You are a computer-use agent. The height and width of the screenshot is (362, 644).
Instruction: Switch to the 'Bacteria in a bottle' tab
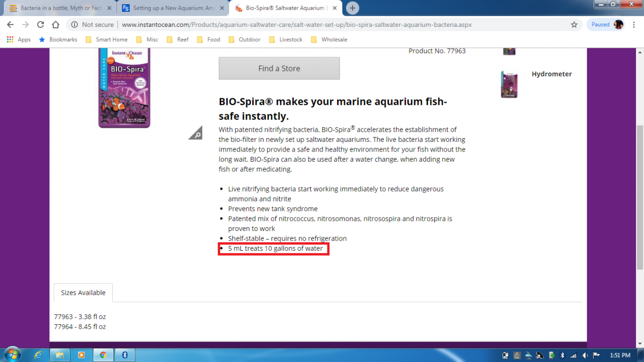point(60,8)
